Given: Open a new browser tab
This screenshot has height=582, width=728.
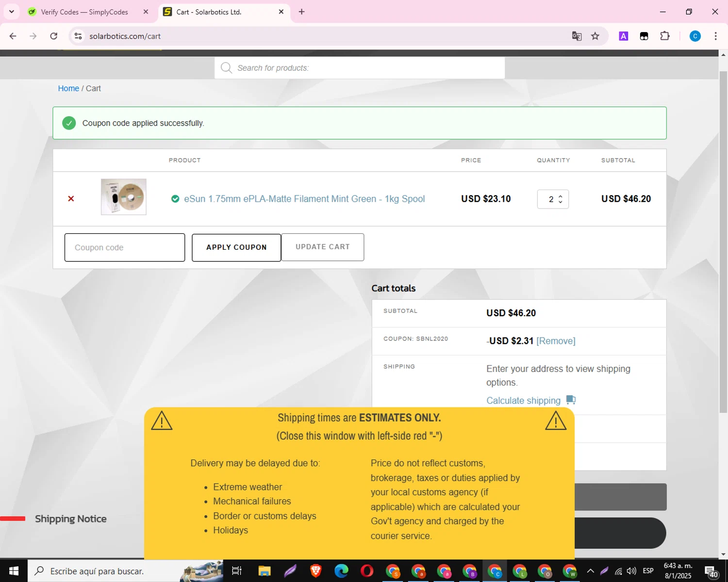Looking at the screenshot, I should pos(301,12).
